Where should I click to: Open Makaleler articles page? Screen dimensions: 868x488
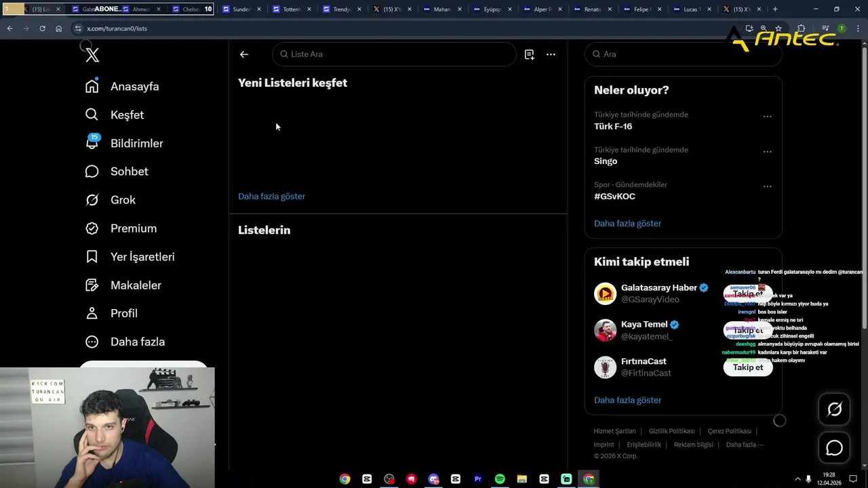[x=123, y=285]
